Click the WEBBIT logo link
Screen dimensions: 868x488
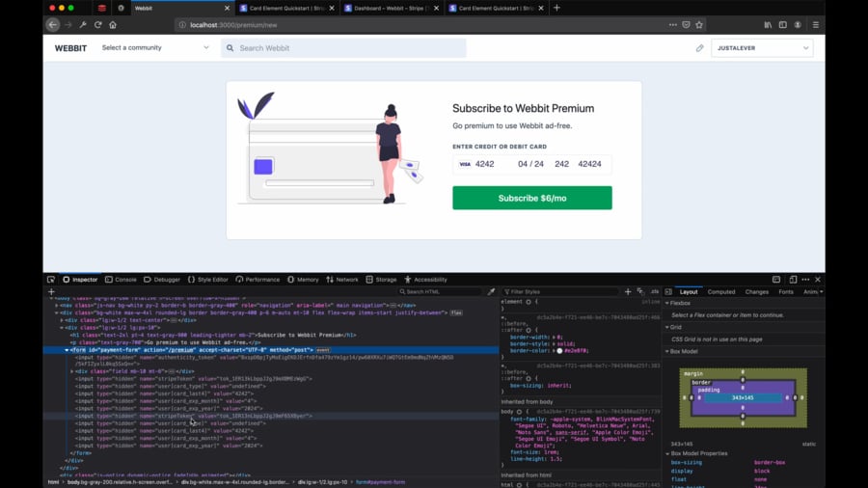point(70,48)
